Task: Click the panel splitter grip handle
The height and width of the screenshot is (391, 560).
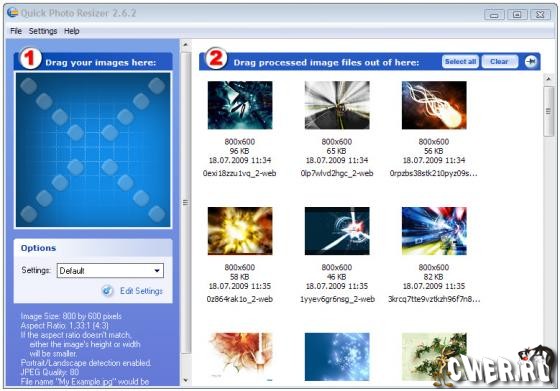Action: coord(185,202)
